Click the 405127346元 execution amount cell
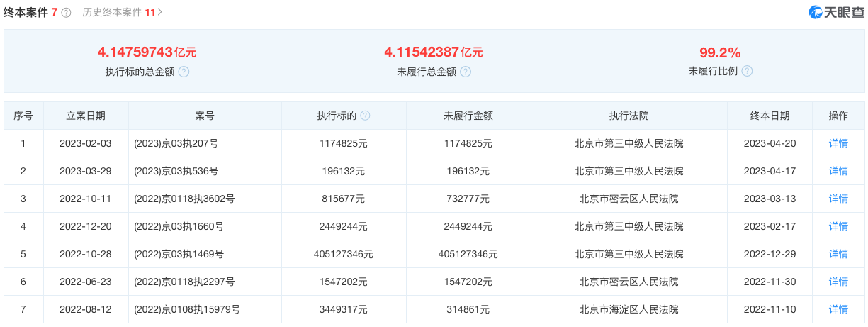The image size is (868, 327). pos(343,254)
